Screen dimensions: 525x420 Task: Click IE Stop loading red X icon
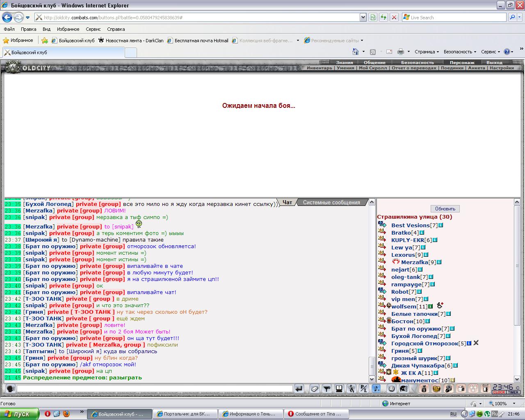pyautogui.click(x=394, y=17)
